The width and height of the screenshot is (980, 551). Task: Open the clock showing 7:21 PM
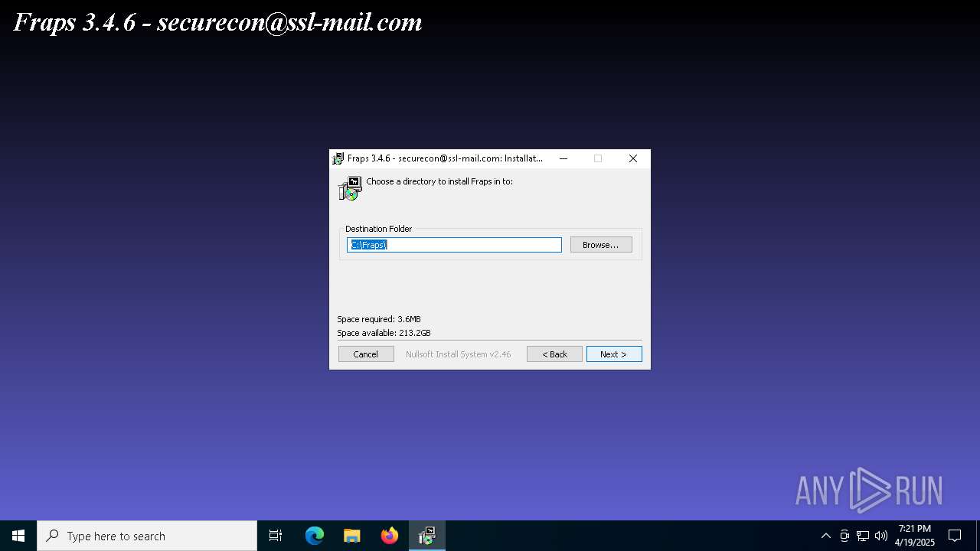click(x=915, y=536)
